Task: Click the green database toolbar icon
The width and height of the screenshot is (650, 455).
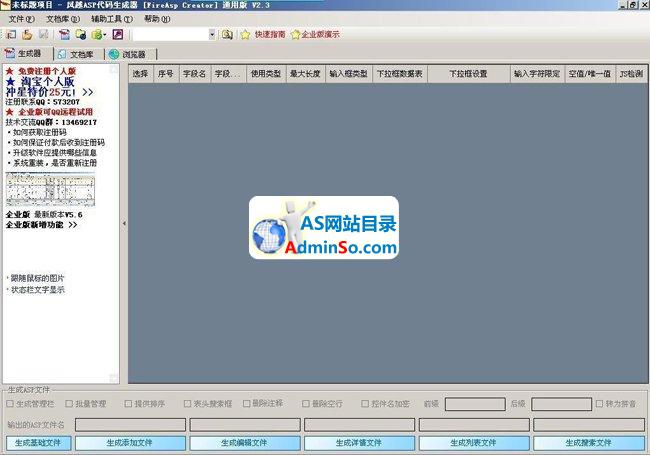Action: point(81,34)
